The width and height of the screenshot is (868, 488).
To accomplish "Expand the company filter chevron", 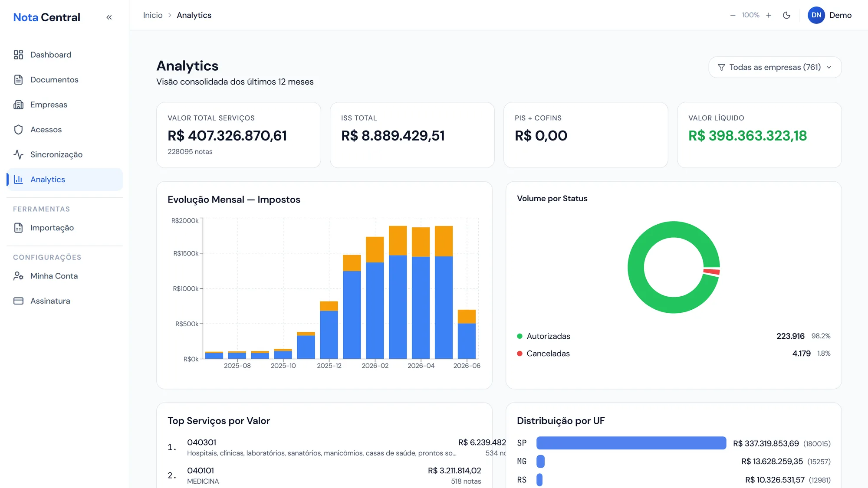I will [x=829, y=67].
